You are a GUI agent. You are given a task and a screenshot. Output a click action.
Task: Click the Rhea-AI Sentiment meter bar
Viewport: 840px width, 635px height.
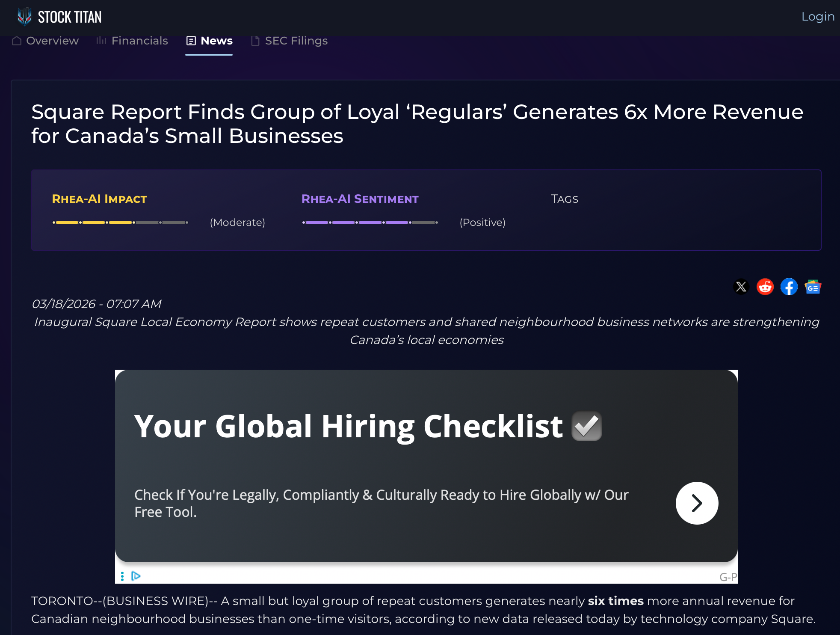pos(370,223)
